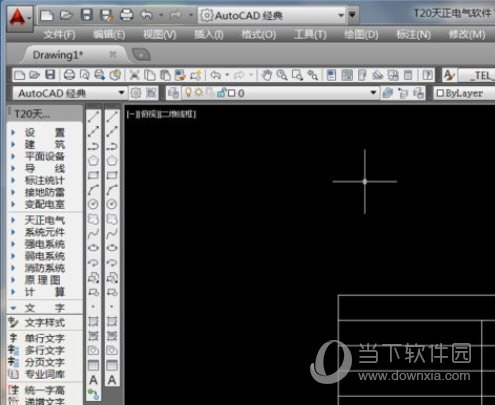Expand the 导线 menu
This screenshot has height=405, width=495.
[x=45, y=168]
